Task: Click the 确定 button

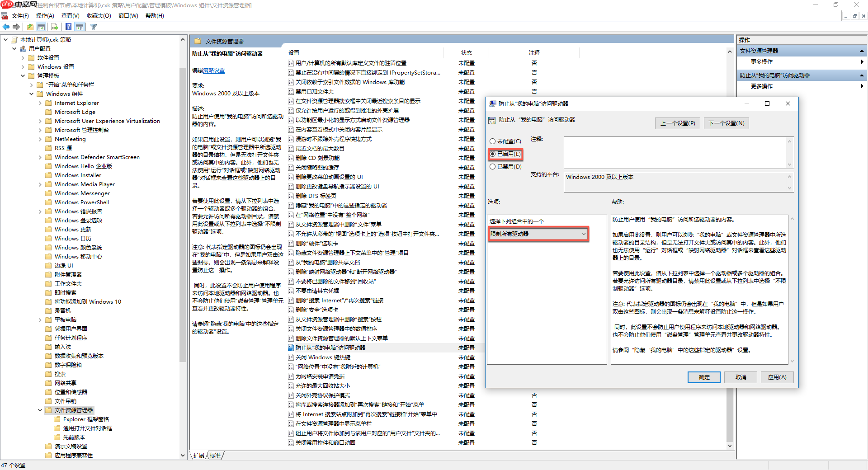Action: click(703, 377)
